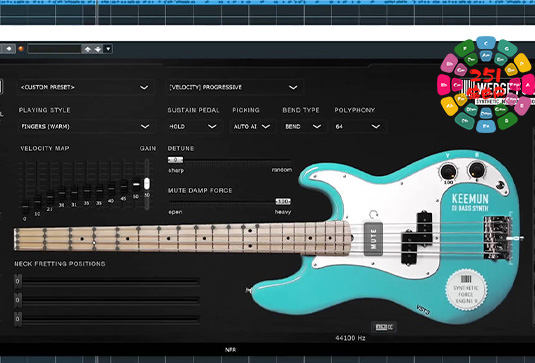Click the velocity map fader labeled 10
Viewport: 535px width, 363px height.
click(38, 202)
